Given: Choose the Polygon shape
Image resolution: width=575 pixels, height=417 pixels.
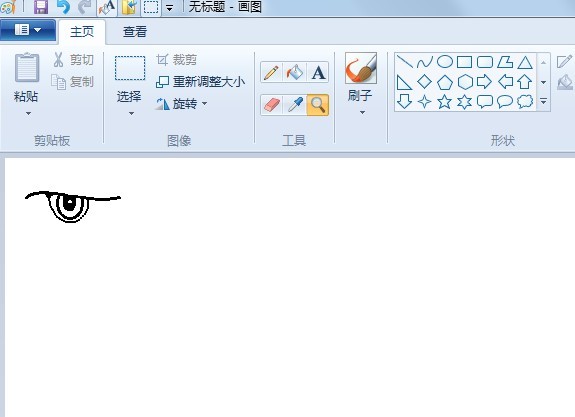Looking at the screenshot, I should [505, 62].
